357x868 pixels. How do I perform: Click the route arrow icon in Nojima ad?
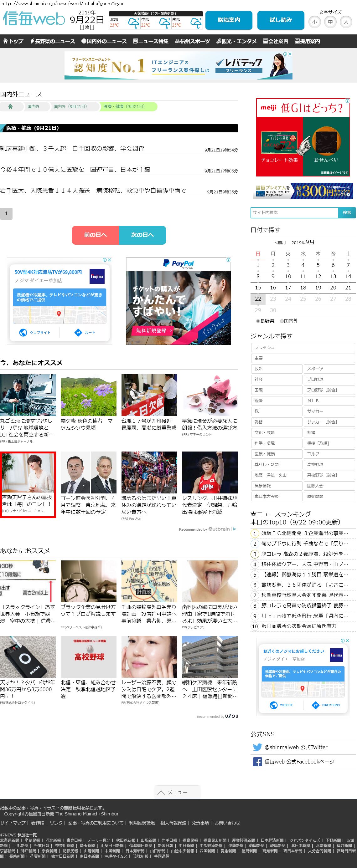point(78,332)
